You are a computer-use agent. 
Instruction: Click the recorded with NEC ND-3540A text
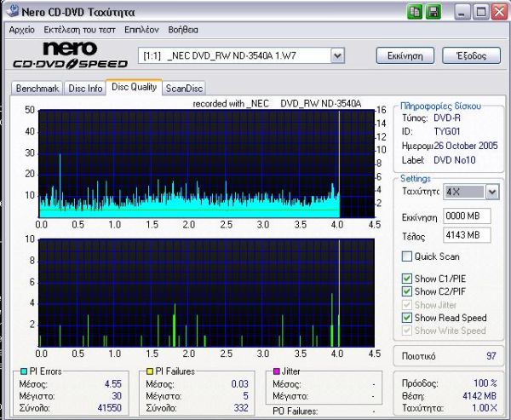click(277, 104)
